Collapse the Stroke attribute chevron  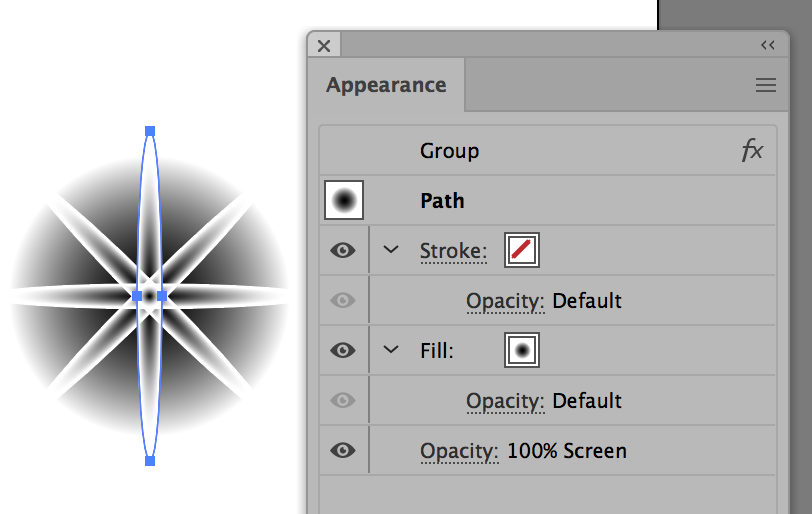[x=391, y=250]
